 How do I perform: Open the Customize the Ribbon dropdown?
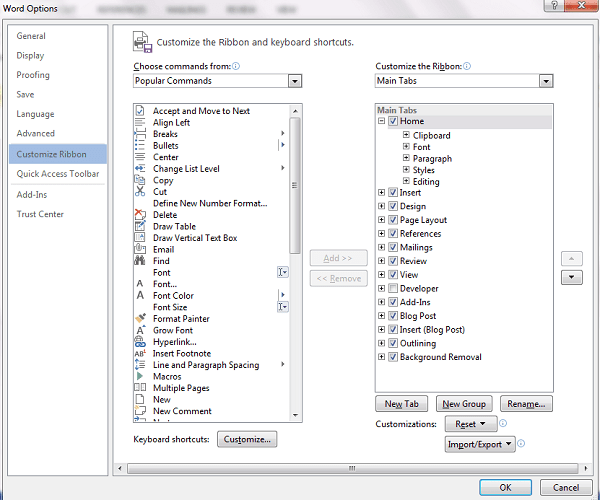coord(545,81)
